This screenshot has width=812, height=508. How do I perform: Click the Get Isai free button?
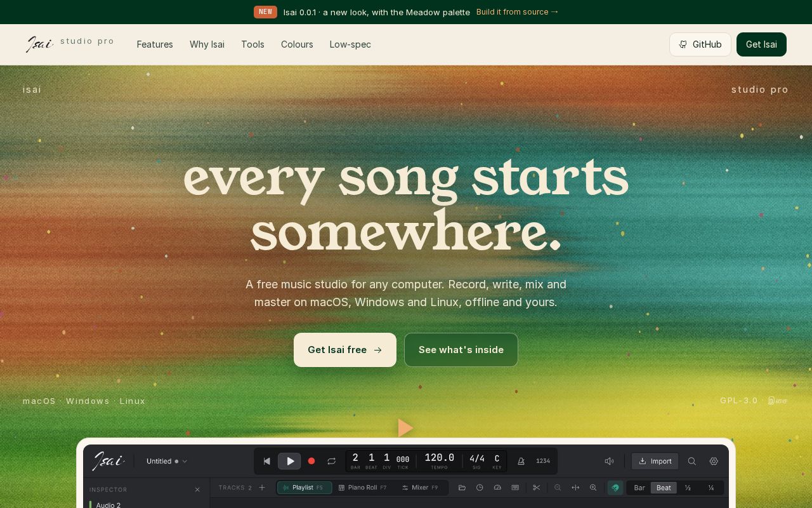[345, 350]
